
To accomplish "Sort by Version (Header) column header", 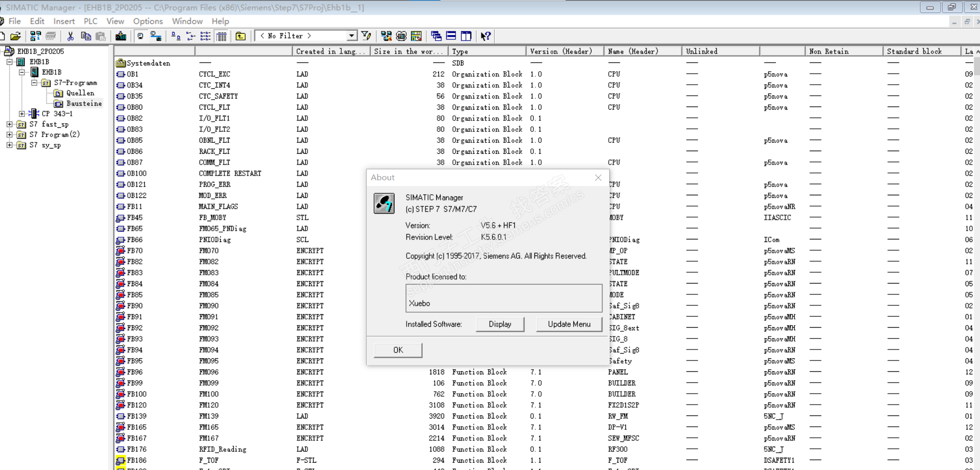I will 565,51.
